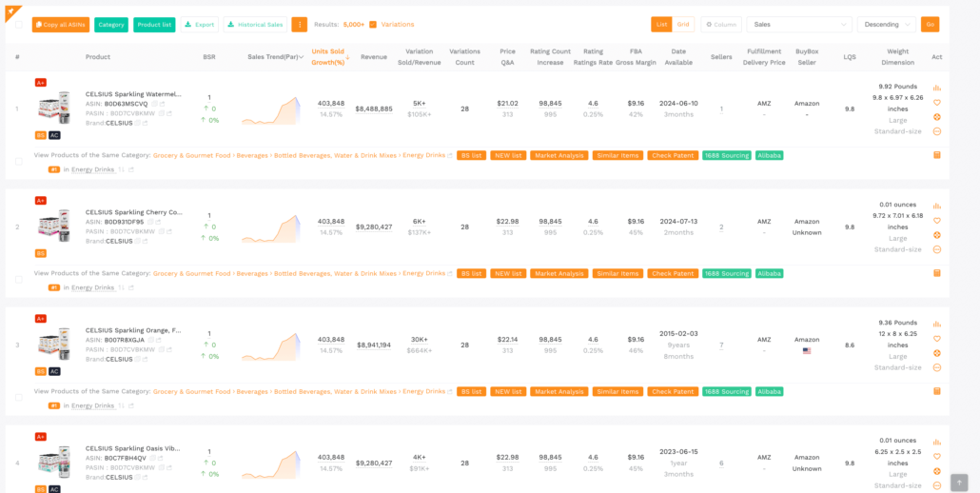Open Market Analysis for Cherry Cola row
980x493 pixels.
(x=559, y=274)
